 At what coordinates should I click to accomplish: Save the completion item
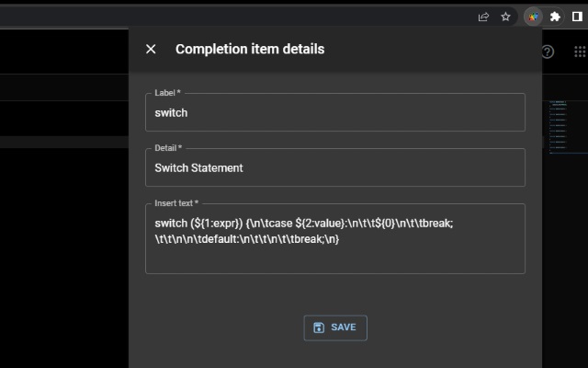point(335,328)
